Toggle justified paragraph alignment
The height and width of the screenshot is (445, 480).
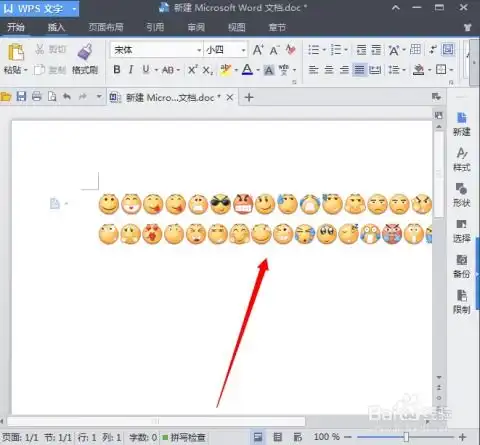click(x=359, y=70)
